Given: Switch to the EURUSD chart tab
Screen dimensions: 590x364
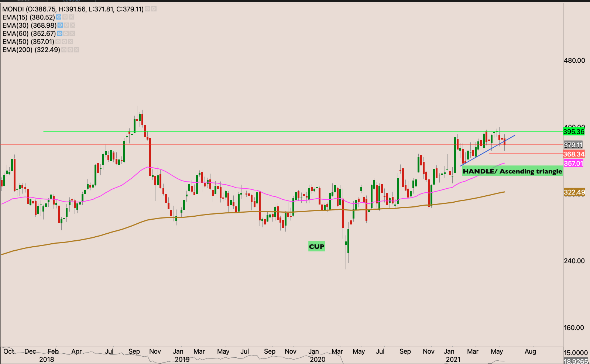Looking at the screenshot, I should coord(71,1).
